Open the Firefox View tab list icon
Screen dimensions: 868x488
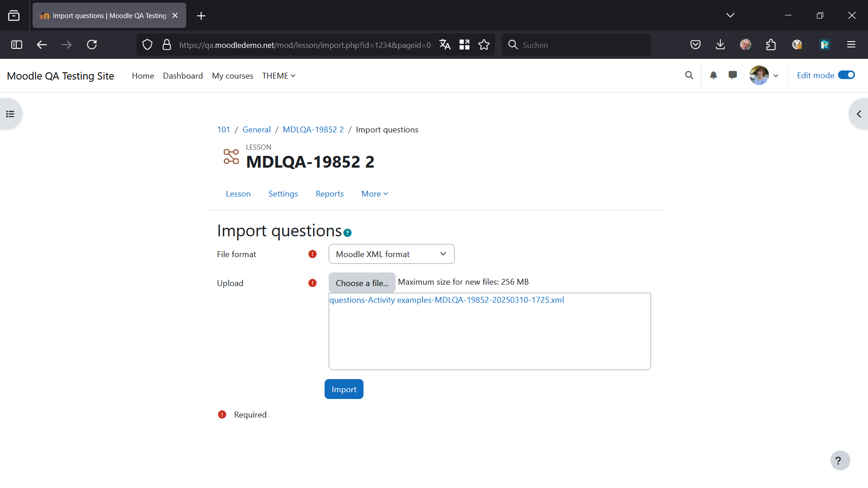click(x=14, y=16)
